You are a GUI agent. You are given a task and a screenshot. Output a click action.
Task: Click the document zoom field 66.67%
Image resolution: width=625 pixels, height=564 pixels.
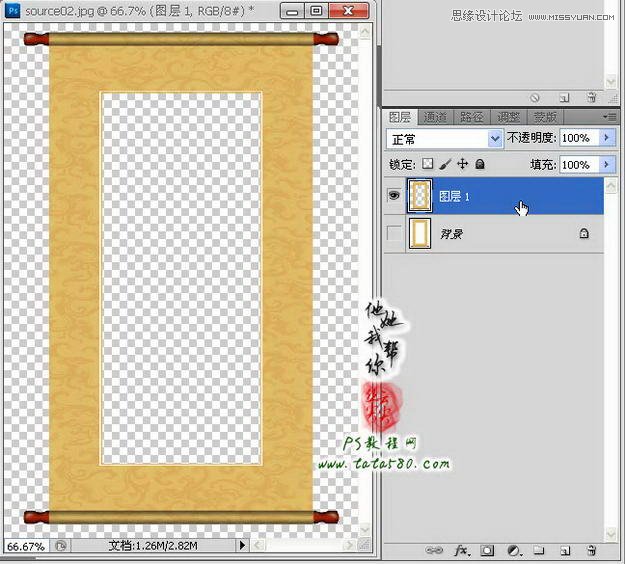pyautogui.click(x=26, y=546)
